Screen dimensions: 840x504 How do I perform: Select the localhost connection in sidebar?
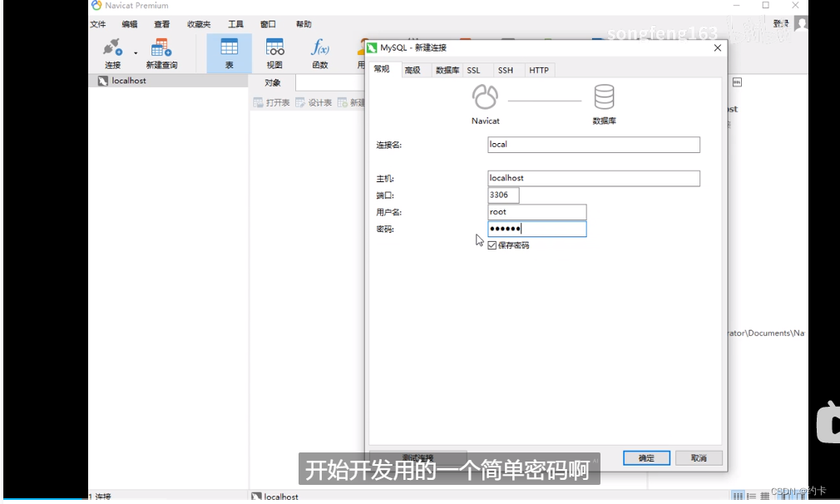pos(168,81)
